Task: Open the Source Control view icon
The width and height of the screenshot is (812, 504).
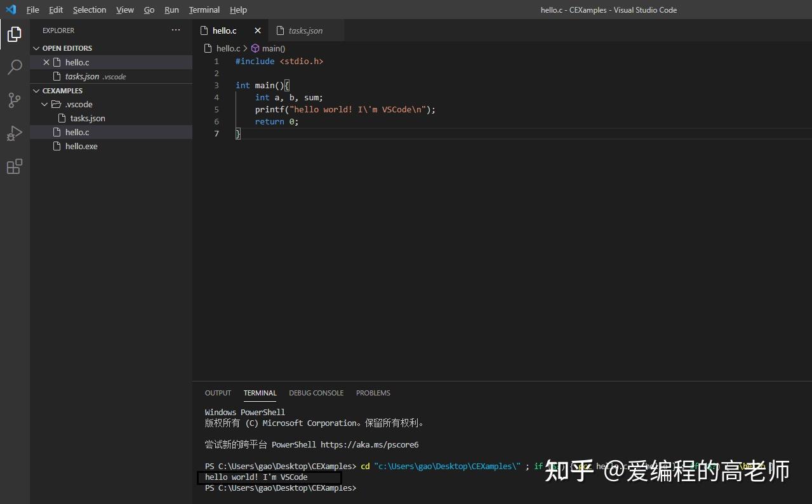Action: [x=14, y=100]
